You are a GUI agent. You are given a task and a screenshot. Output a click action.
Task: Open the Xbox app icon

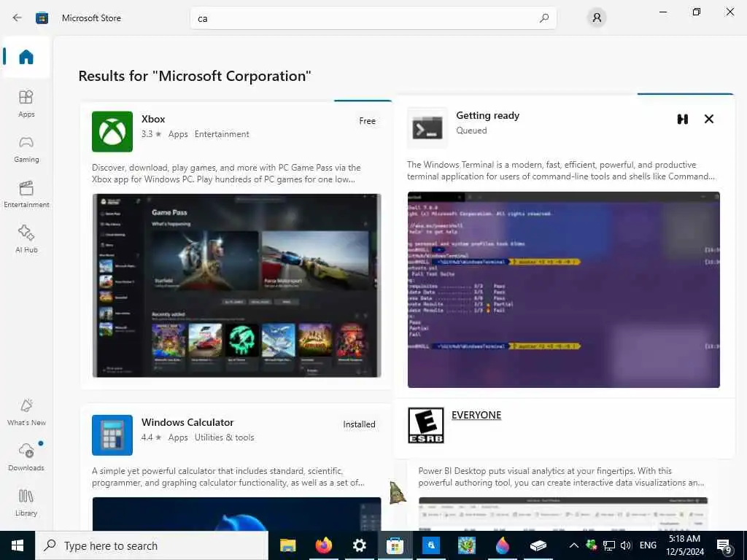[x=112, y=131]
